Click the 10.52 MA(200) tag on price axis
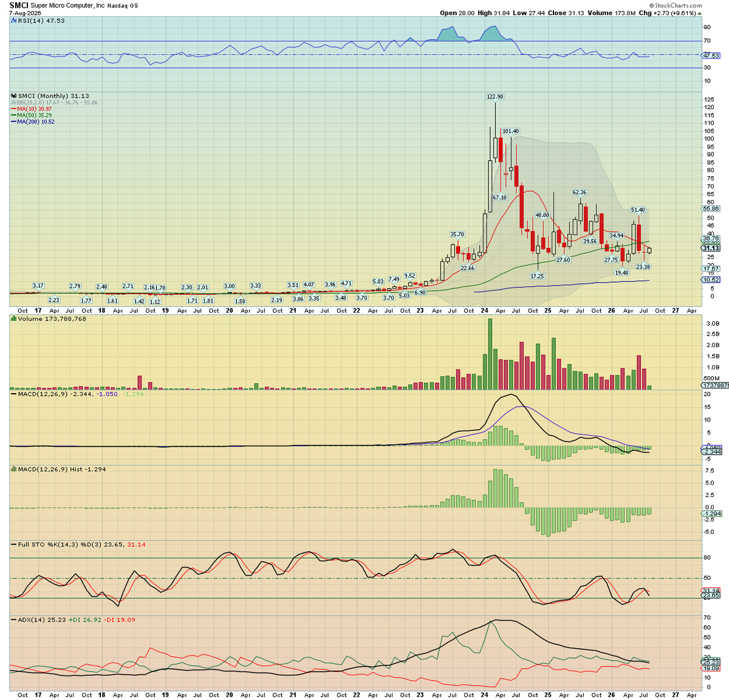This screenshot has width=729, height=700. (x=711, y=280)
